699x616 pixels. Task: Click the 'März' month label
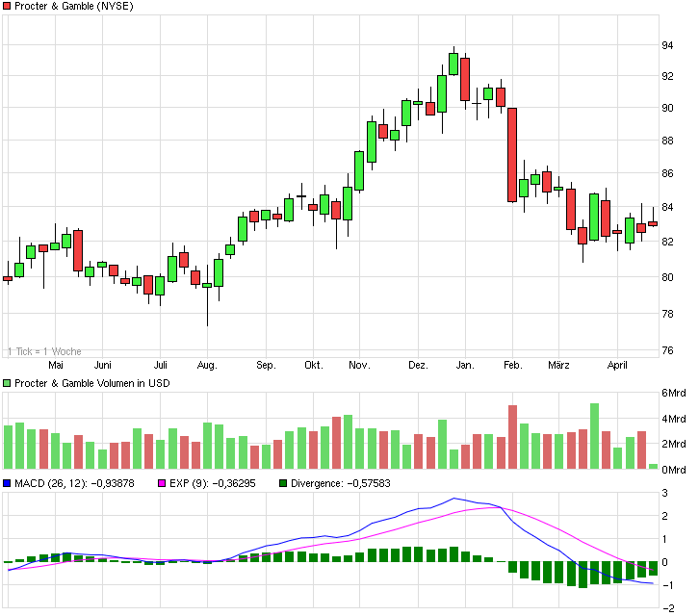(559, 365)
